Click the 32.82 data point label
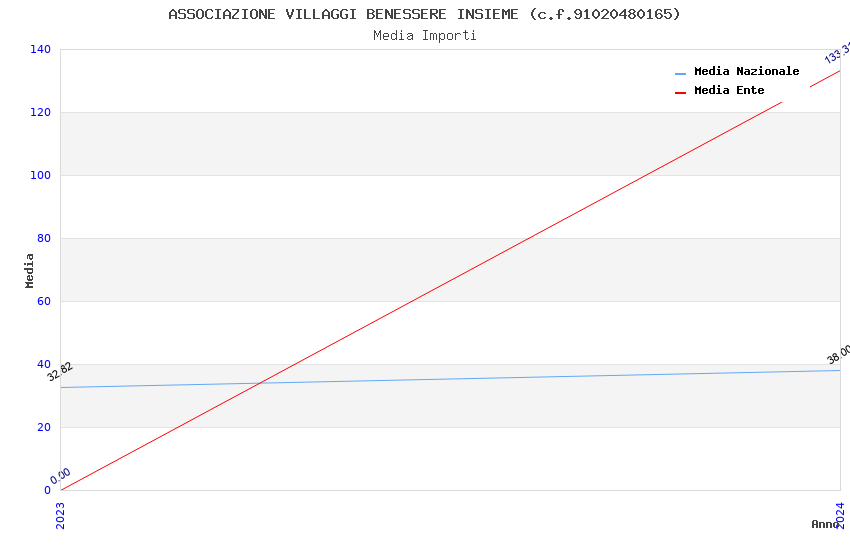Screen dimensions: 850x550 click(60, 372)
